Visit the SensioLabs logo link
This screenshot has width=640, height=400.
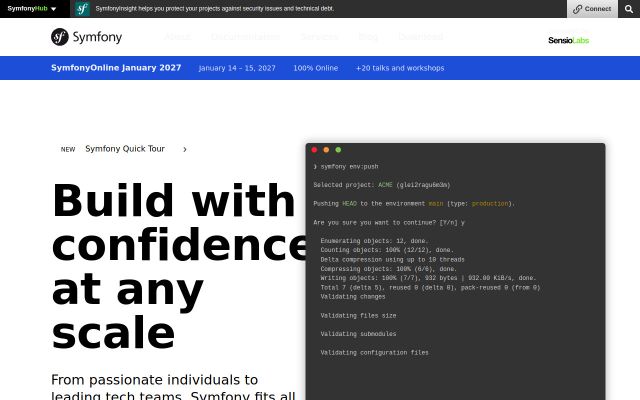569,40
